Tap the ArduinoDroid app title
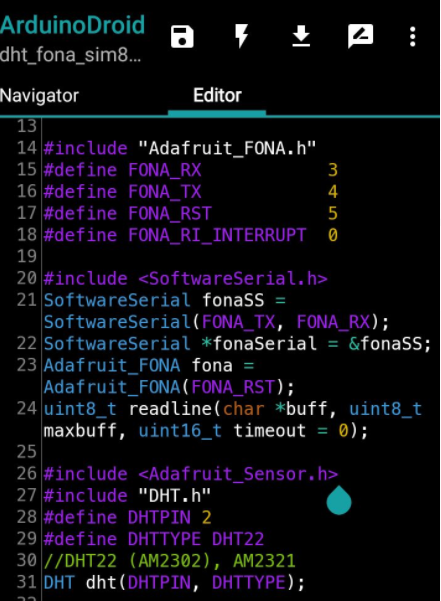Viewport: 441px width, 601px height. coord(72,25)
